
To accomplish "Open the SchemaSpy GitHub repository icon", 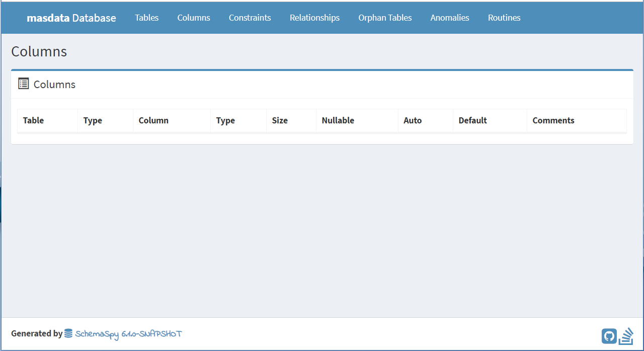I will pyautogui.click(x=609, y=335).
